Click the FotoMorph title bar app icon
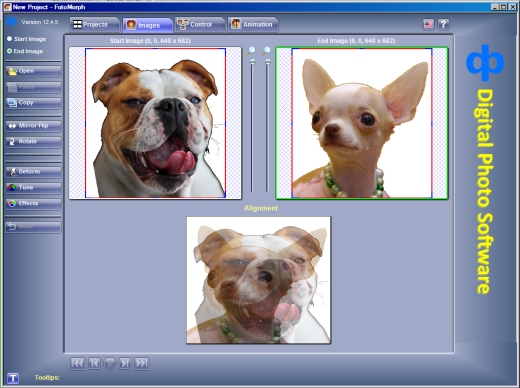Viewport: 520px width, 388px height. [x=7, y=7]
